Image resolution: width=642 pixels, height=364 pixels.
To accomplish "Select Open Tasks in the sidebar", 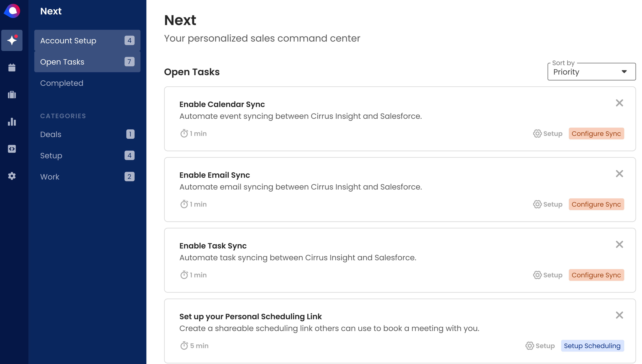I will point(87,62).
